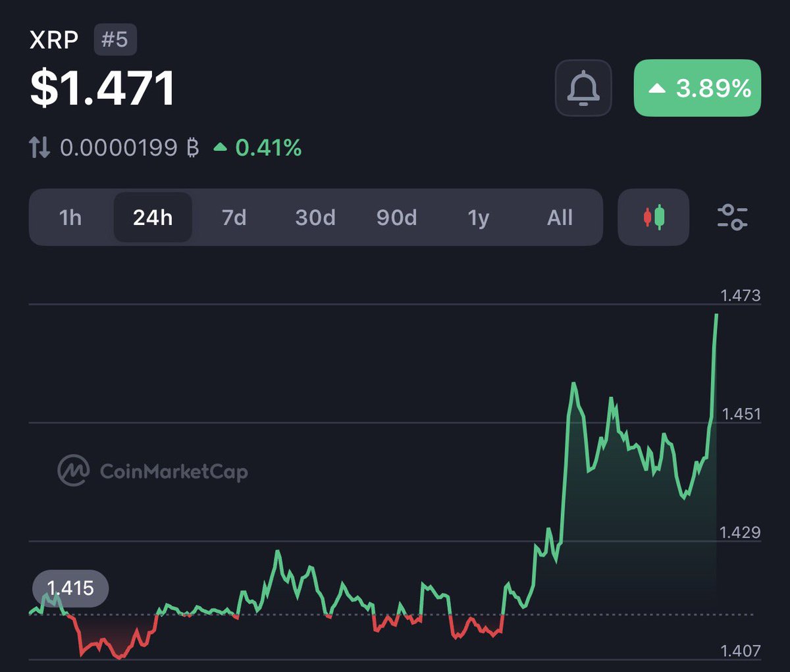
Task: Tap the 0.0000199 BTC price
Action: (x=130, y=147)
